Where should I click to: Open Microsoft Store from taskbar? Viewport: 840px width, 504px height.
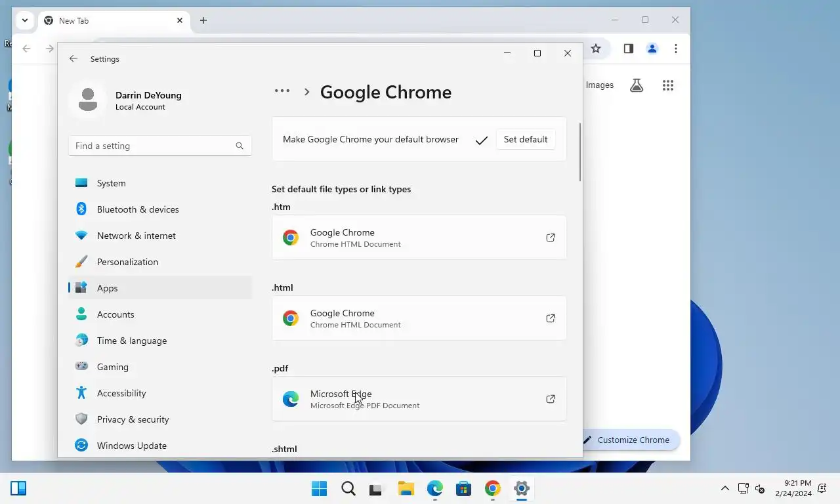[463, 488]
